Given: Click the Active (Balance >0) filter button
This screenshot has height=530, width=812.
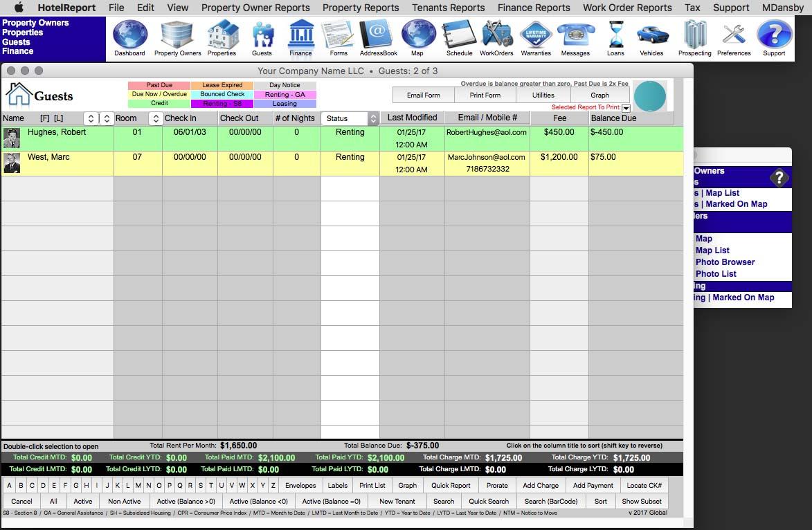Looking at the screenshot, I should [x=186, y=501].
